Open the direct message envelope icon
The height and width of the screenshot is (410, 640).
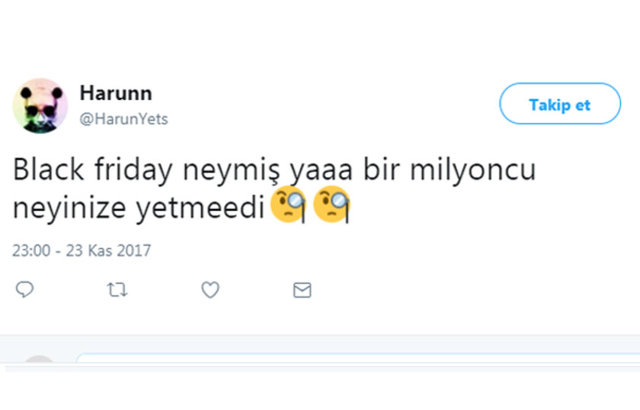click(x=302, y=290)
